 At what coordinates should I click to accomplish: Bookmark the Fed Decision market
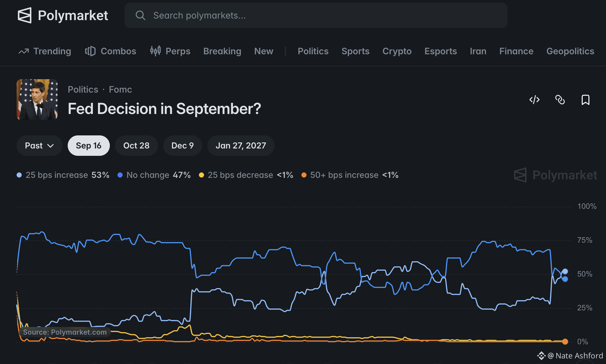point(586,100)
